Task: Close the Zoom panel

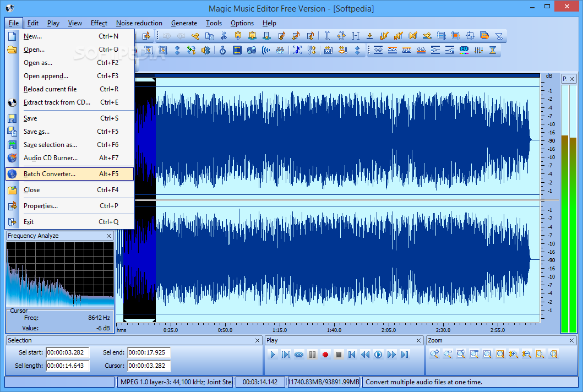Action: [x=572, y=340]
